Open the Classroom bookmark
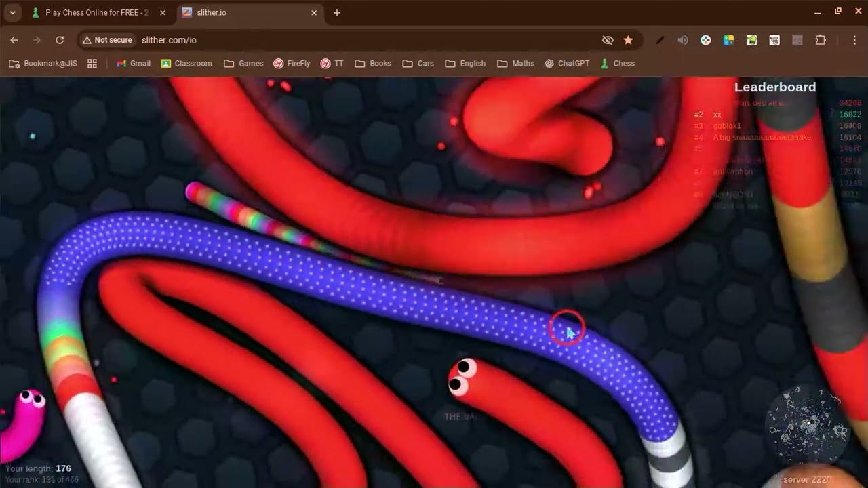The height and width of the screenshot is (488, 868). pos(186,64)
